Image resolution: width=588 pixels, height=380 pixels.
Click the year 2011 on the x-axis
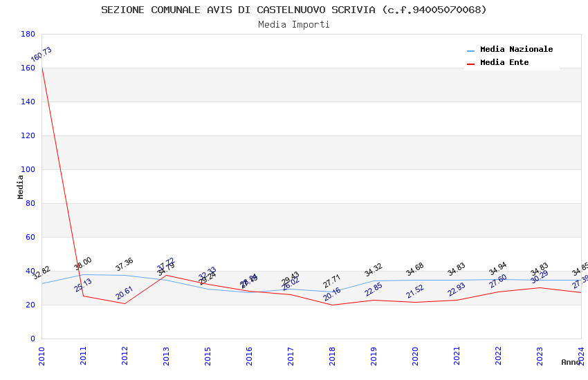(83, 356)
